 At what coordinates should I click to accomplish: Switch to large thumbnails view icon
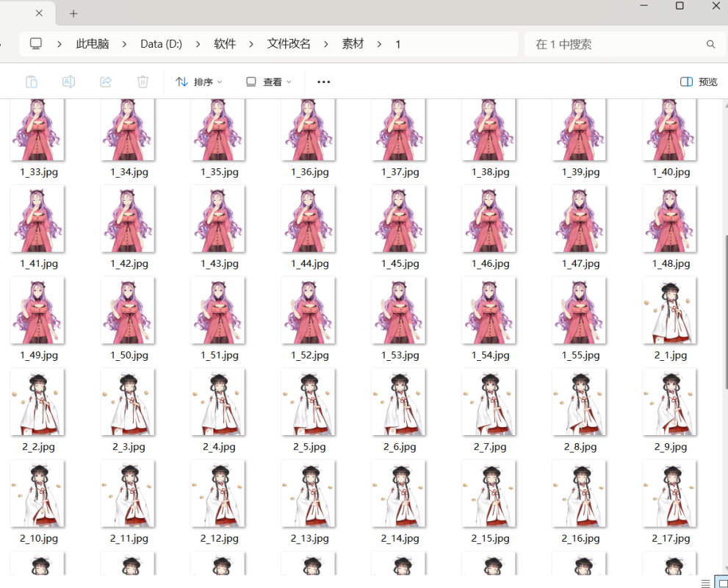723,582
